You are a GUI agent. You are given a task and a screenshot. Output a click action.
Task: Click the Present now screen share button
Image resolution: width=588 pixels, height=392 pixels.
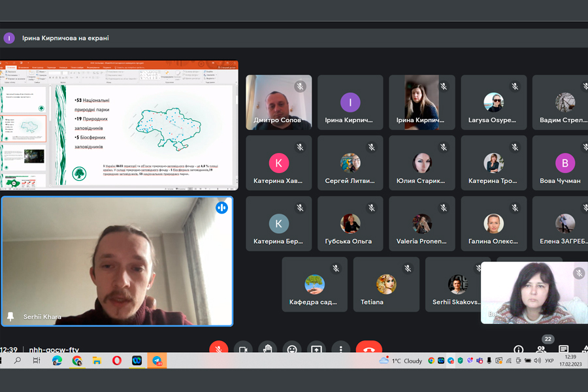tap(316, 348)
